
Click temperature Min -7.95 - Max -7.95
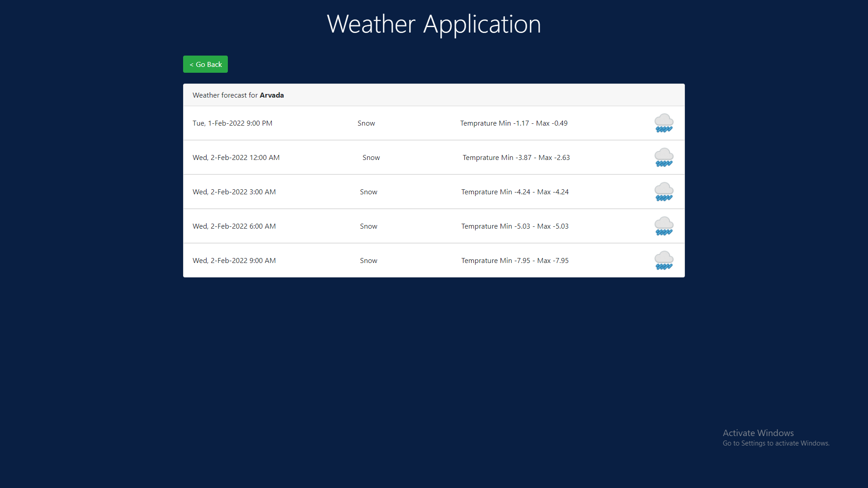point(515,261)
